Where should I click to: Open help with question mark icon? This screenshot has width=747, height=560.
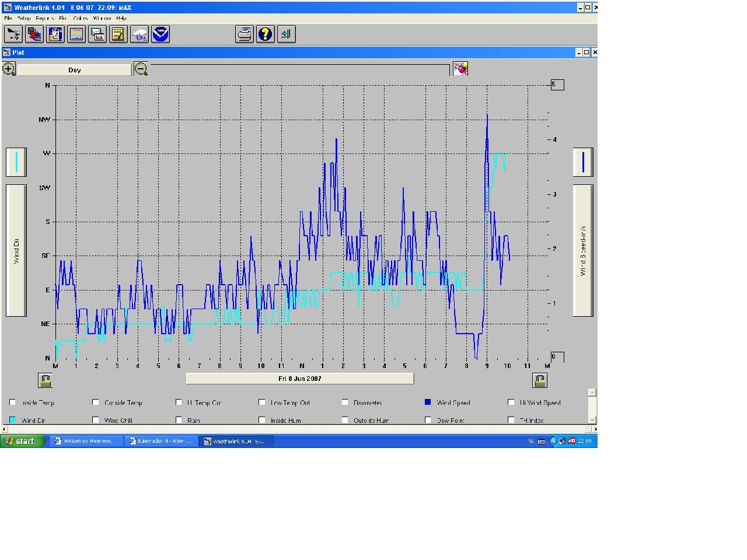tap(266, 34)
